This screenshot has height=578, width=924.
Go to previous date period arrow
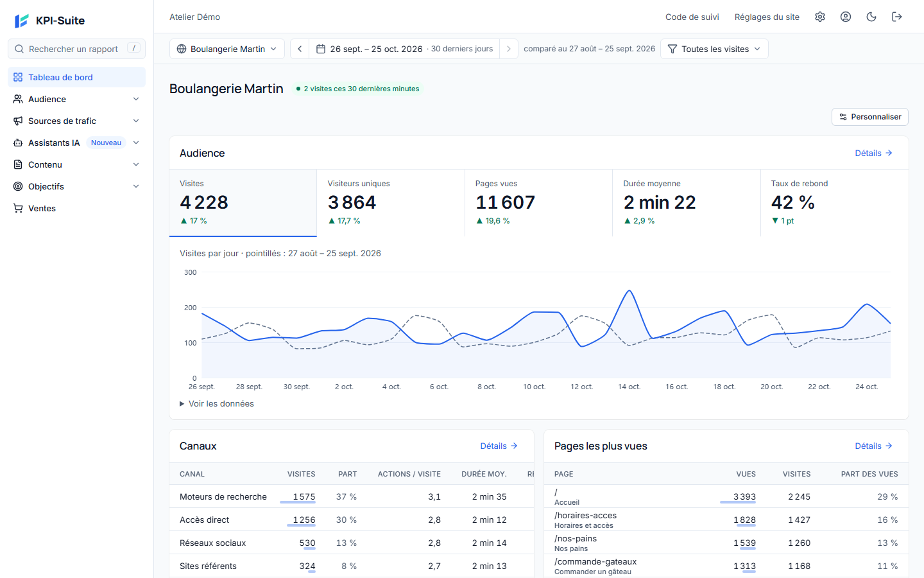(x=300, y=49)
